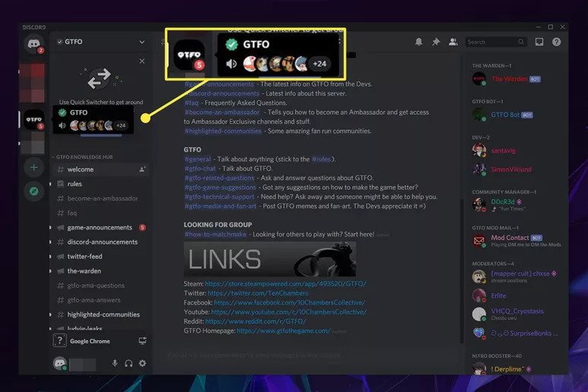
Task: Open Explore Public Servers compass icon
Action: tap(33, 191)
